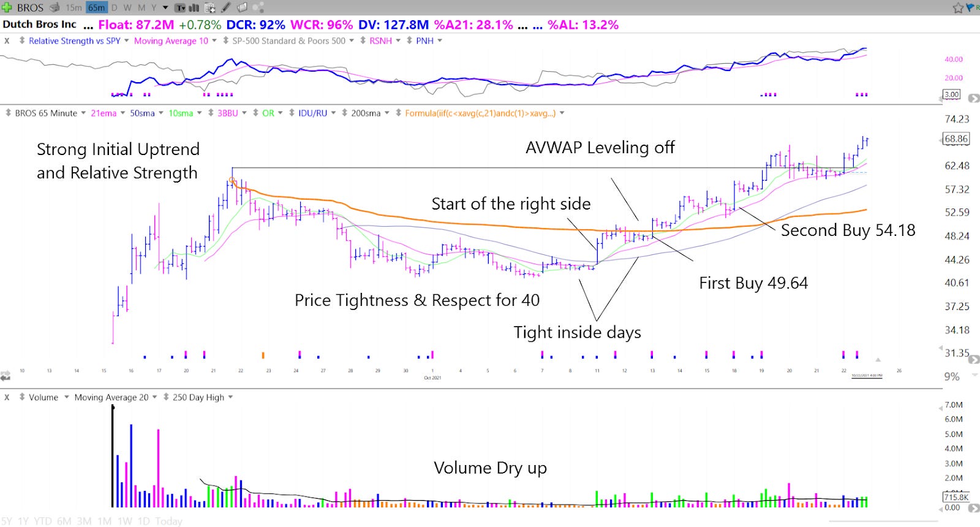Click the BROS ticker symbol field

(30, 8)
